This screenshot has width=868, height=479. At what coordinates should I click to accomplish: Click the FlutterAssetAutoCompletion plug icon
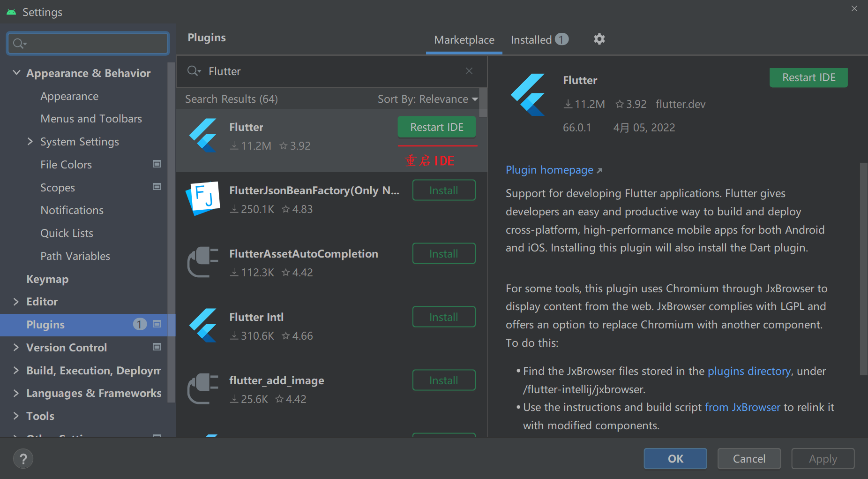click(x=203, y=262)
